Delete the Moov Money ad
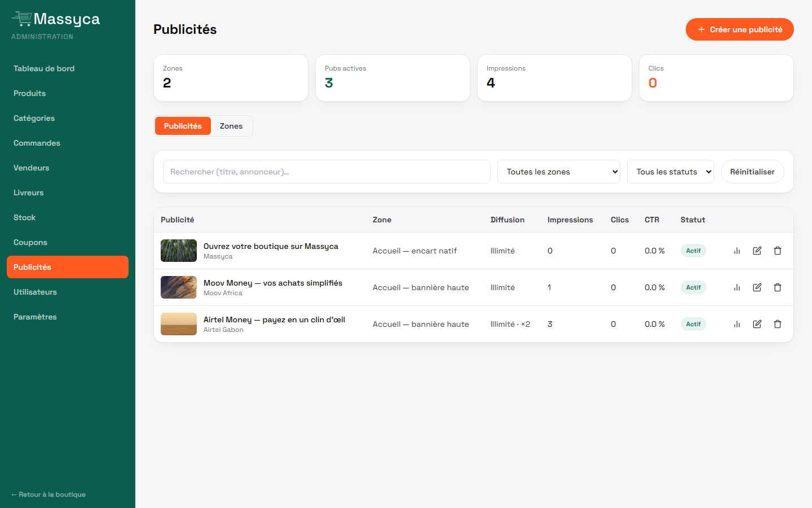The image size is (812, 508). click(778, 287)
